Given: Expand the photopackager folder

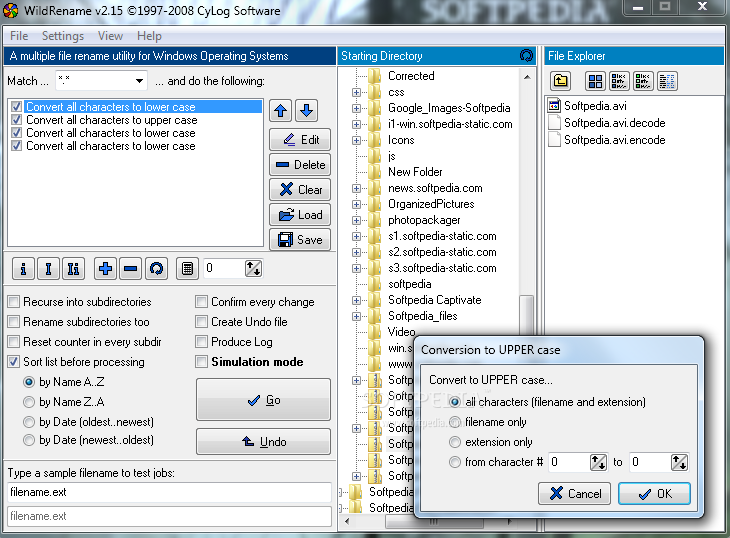Looking at the screenshot, I should coord(357,220).
